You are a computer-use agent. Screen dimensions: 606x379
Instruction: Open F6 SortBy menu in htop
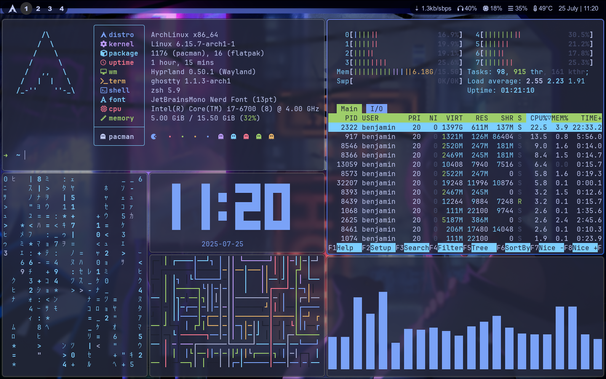[x=513, y=248]
